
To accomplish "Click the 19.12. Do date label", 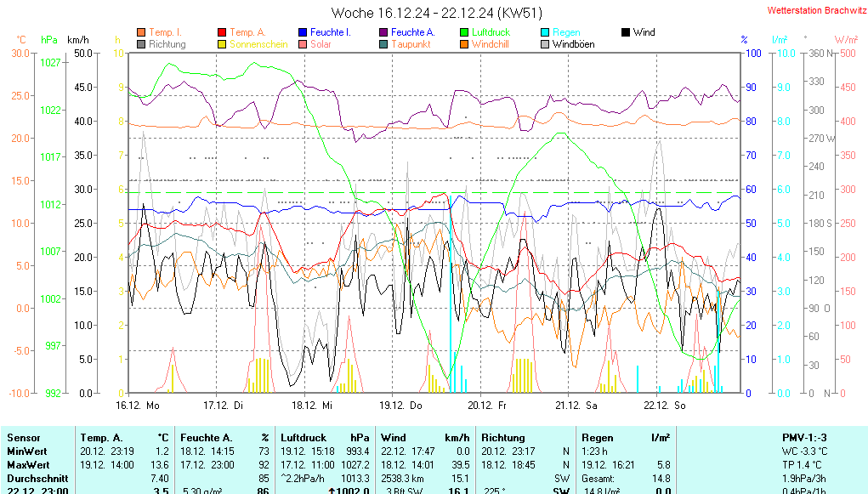I will [400, 406].
